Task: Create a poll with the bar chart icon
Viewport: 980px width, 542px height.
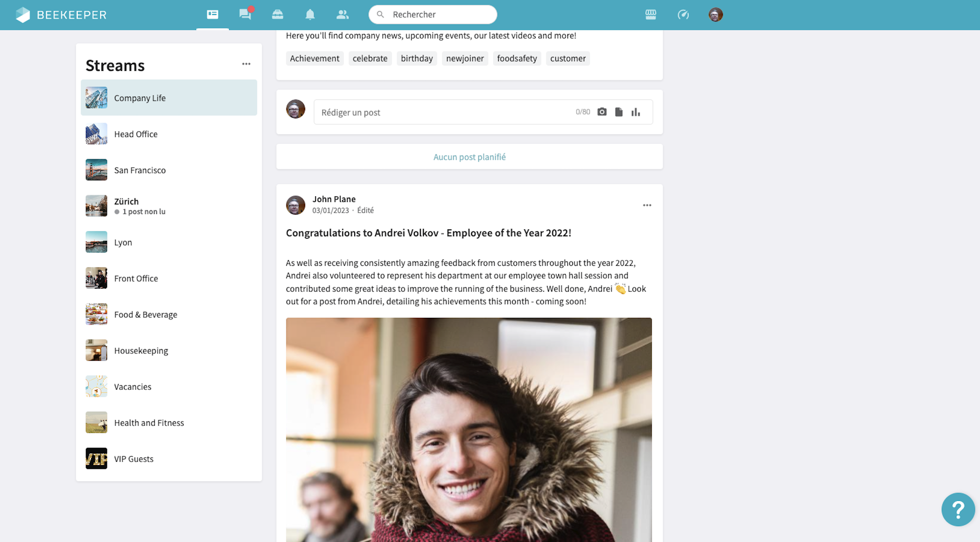Action: tap(636, 112)
